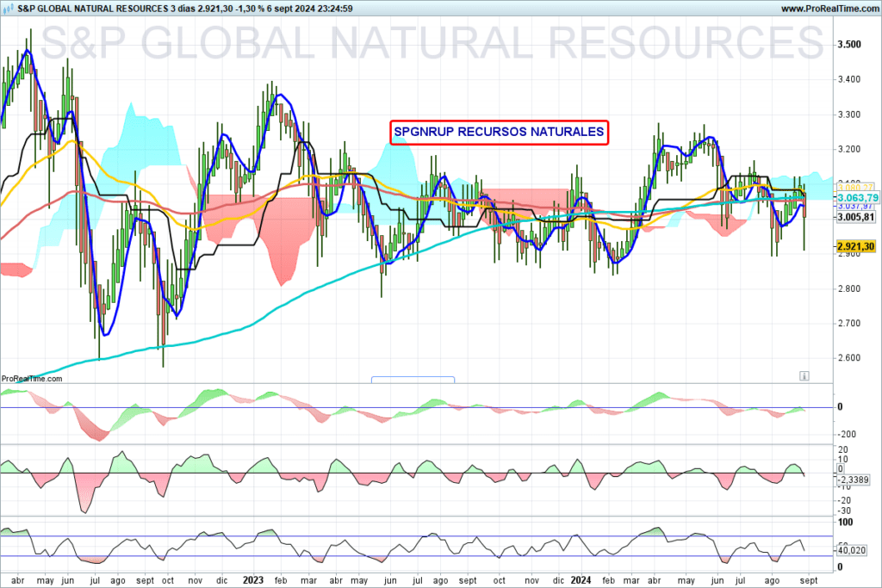Image resolution: width=882 pixels, height=588 pixels.
Task: Click the 3.300 price axis label
Action: 849,115
